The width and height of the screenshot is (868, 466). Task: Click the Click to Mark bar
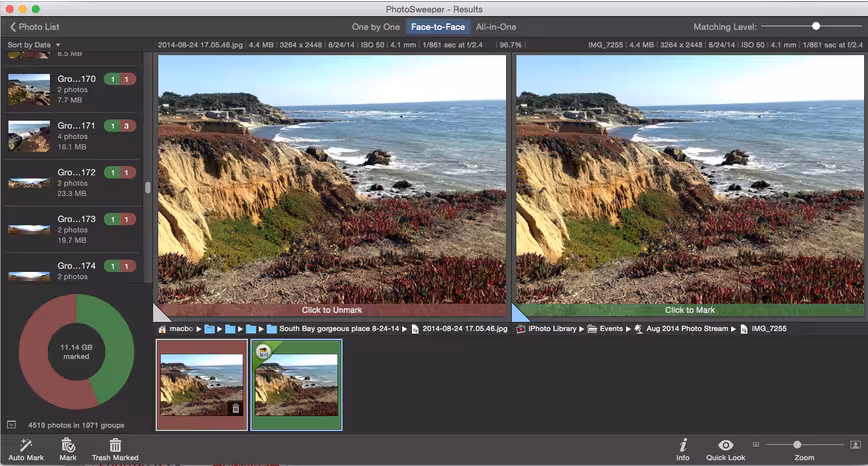pos(690,310)
